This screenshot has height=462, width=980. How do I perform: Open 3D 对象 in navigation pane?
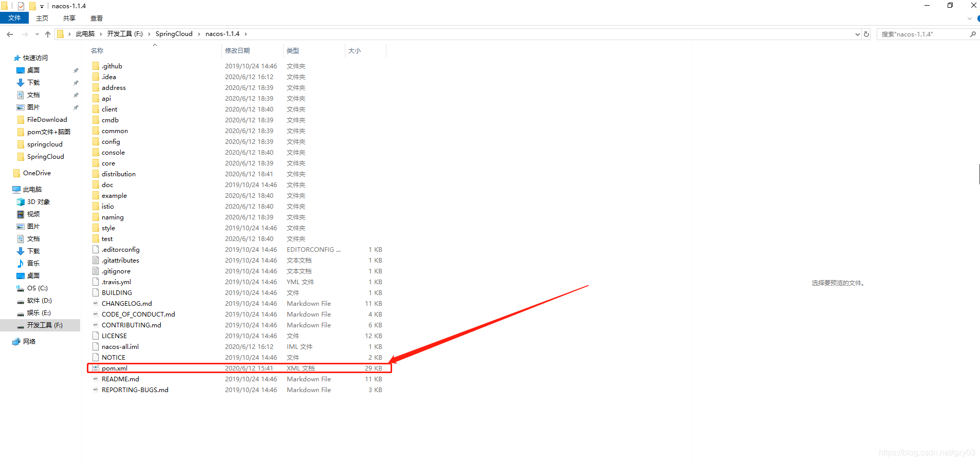(39, 202)
